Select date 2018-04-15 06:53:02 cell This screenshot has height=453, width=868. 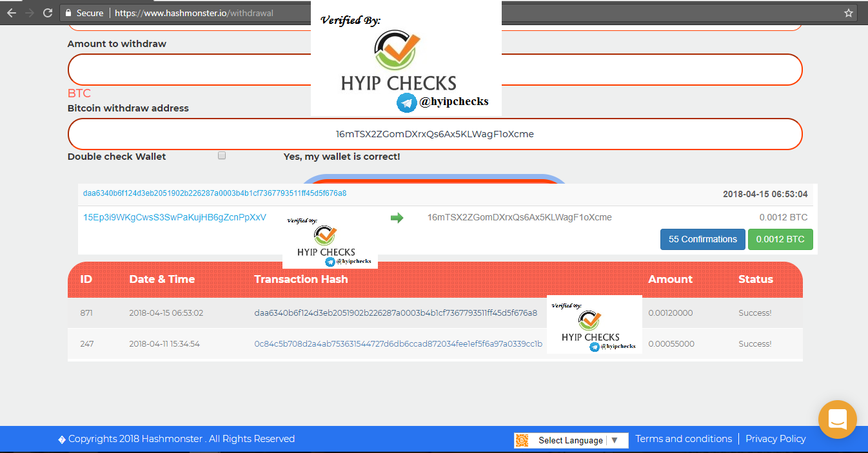(166, 313)
